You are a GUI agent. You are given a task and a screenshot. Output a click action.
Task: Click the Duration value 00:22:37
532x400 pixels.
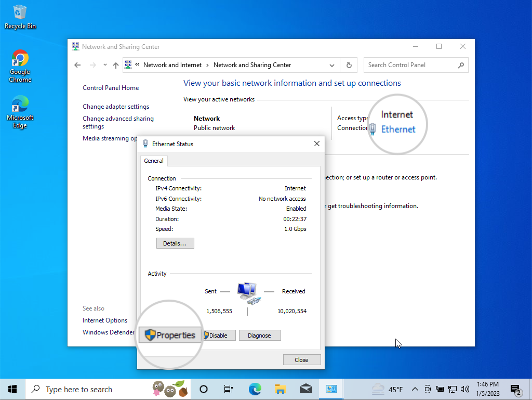tap(295, 219)
